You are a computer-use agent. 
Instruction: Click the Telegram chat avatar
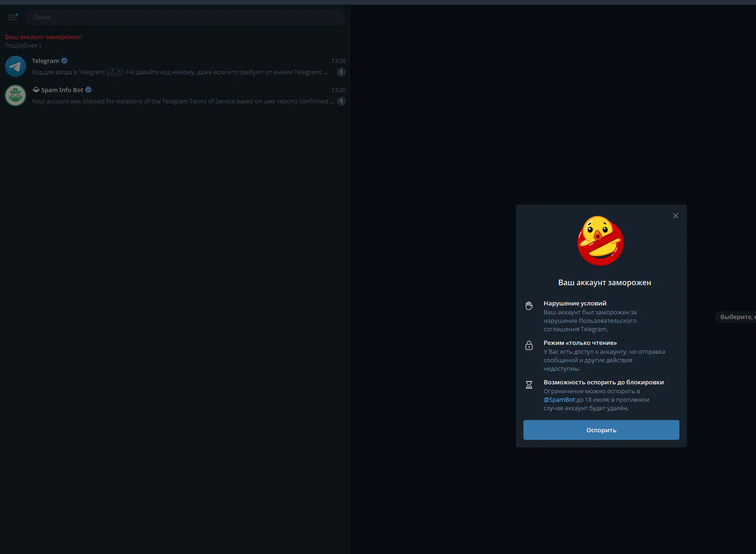click(x=16, y=66)
